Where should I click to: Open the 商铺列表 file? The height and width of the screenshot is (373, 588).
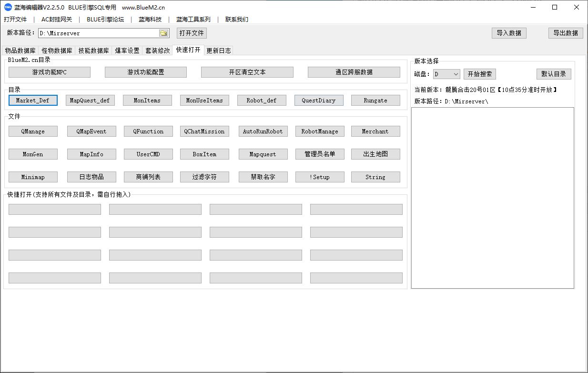(x=148, y=177)
